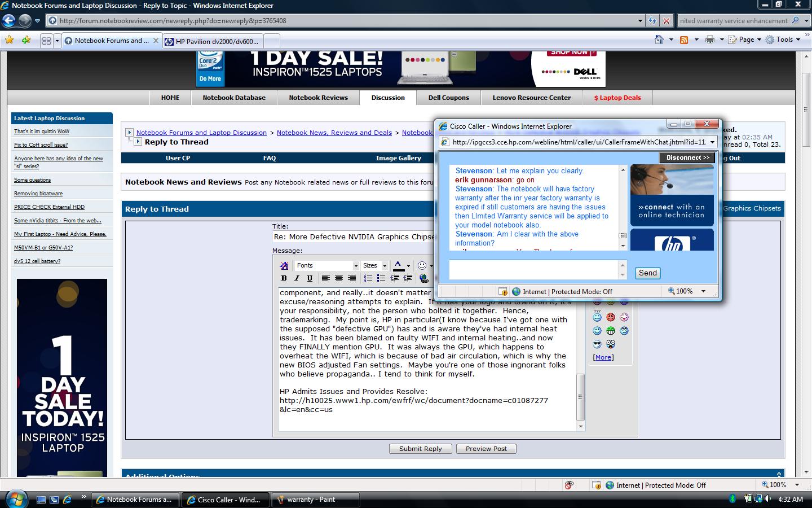812x508 pixels.
Task: Click Send in Cisco Caller chat
Action: click(647, 273)
